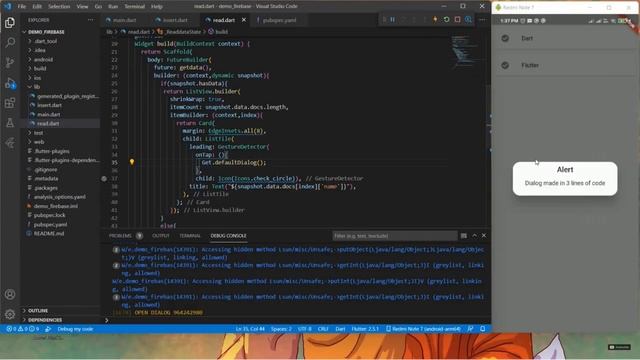The width and height of the screenshot is (640, 360).
Task: Open the Help menu
Action: click(157, 7)
